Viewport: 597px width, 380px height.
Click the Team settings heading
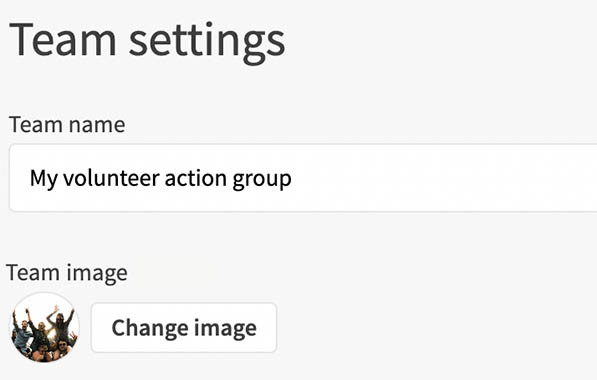click(x=147, y=41)
